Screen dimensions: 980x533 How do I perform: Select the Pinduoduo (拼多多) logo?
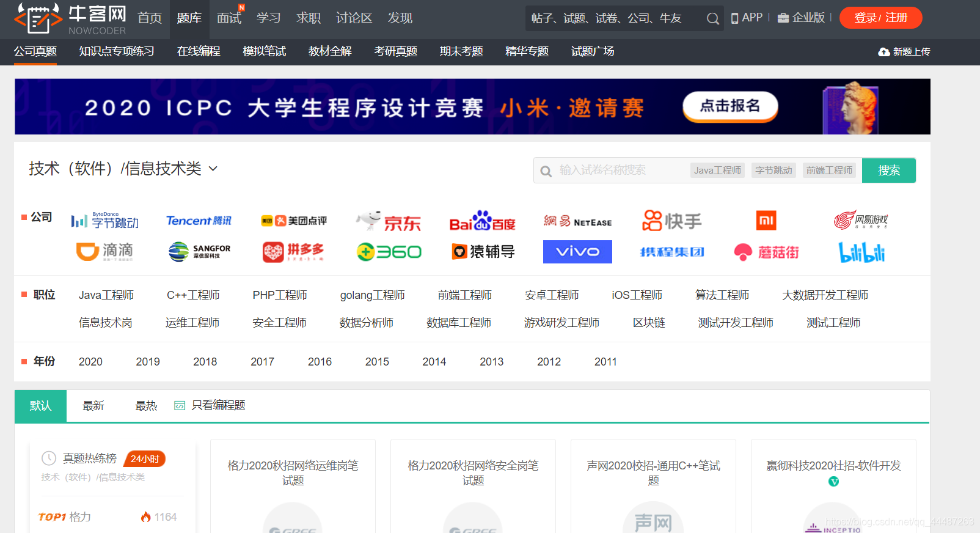294,251
